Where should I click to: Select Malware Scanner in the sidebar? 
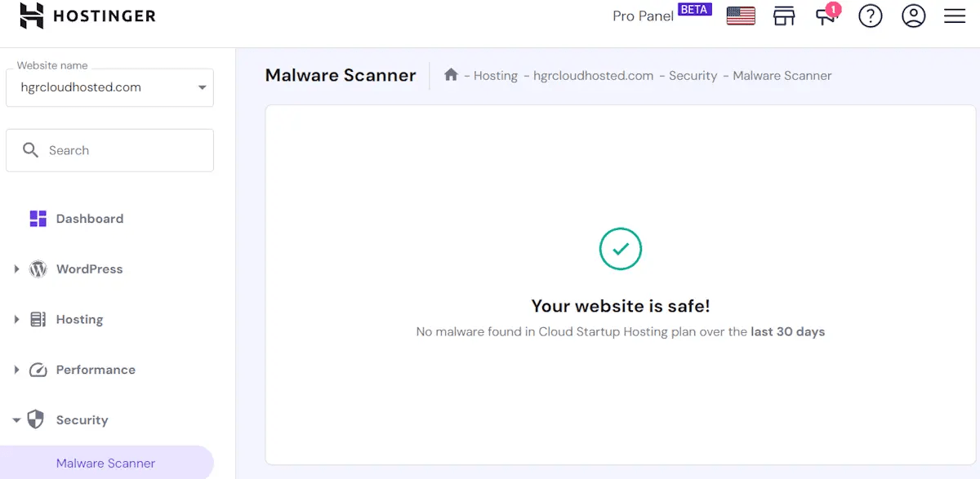coord(105,463)
